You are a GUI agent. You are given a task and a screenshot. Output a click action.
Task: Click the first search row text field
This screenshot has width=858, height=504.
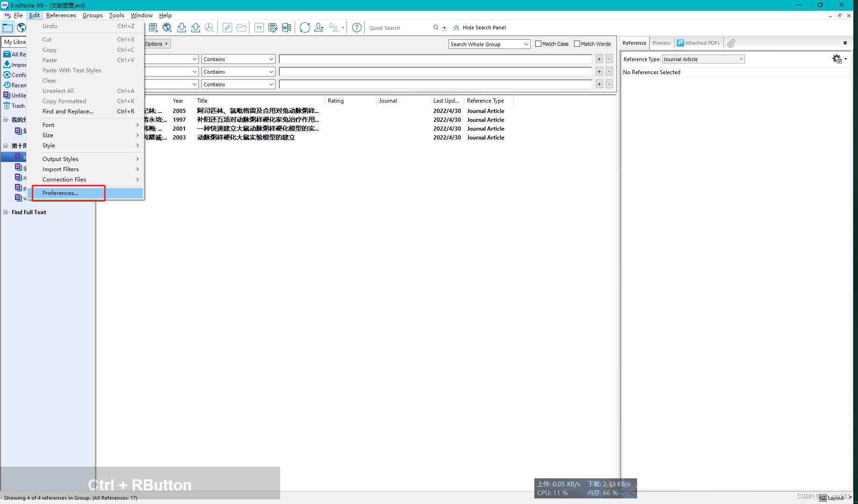coord(435,59)
